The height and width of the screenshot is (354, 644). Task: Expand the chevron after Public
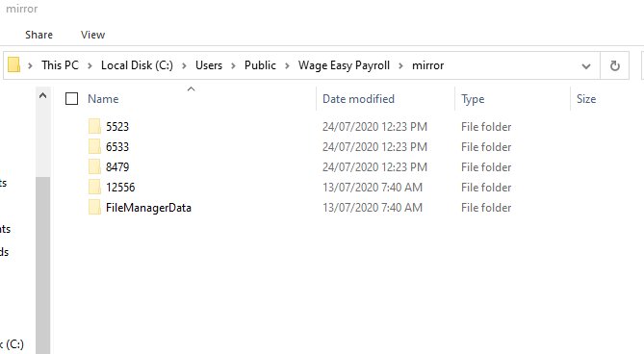tap(287, 65)
